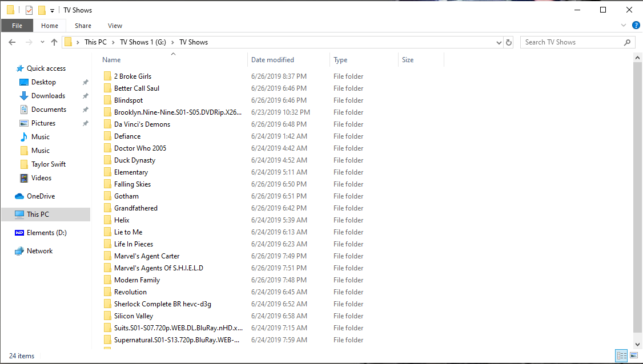Click the folder icon in the title bar
Viewport: 643px width, 364px height.
10,10
